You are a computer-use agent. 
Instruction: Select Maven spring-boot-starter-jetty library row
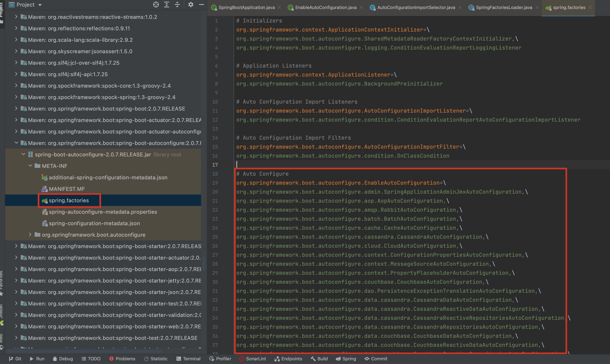[103, 281]
